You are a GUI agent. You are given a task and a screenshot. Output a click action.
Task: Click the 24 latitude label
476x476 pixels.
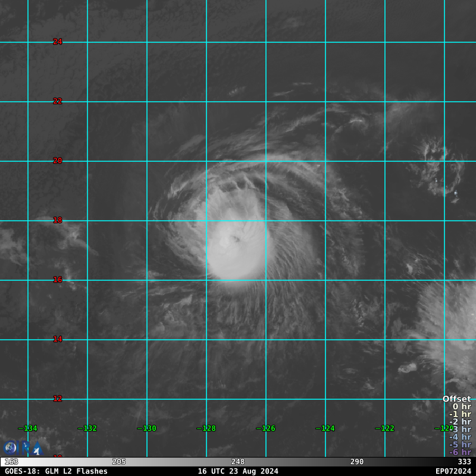pyautogui.click(x=58, y=42)
